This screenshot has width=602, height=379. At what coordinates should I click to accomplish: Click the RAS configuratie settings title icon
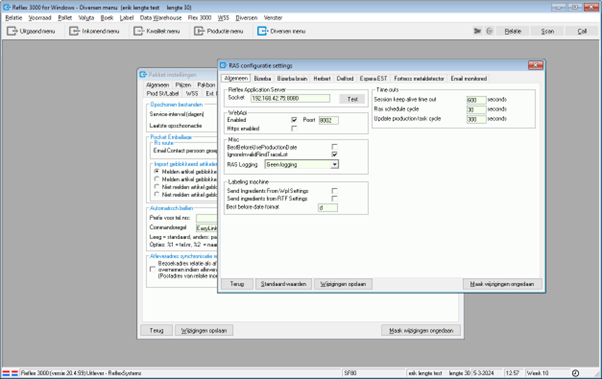click(223, 65)
